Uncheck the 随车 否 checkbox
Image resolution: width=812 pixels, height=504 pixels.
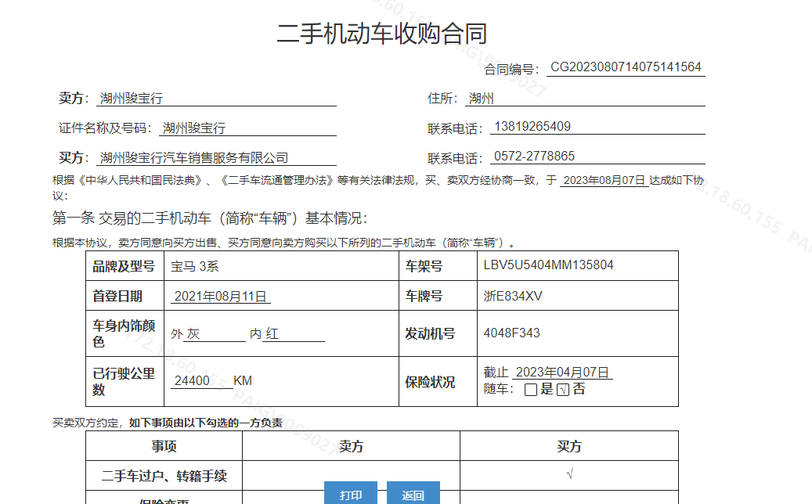563,390
